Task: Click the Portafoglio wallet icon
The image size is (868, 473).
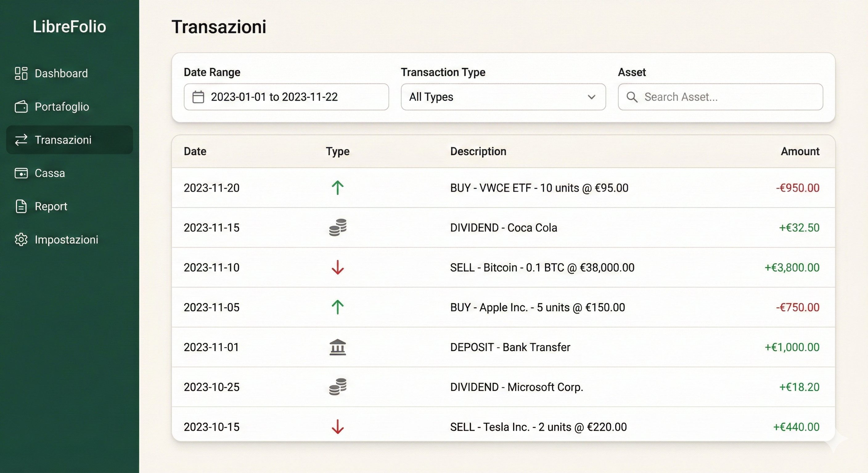Action: pyautogui.click(x=21, y=107)
